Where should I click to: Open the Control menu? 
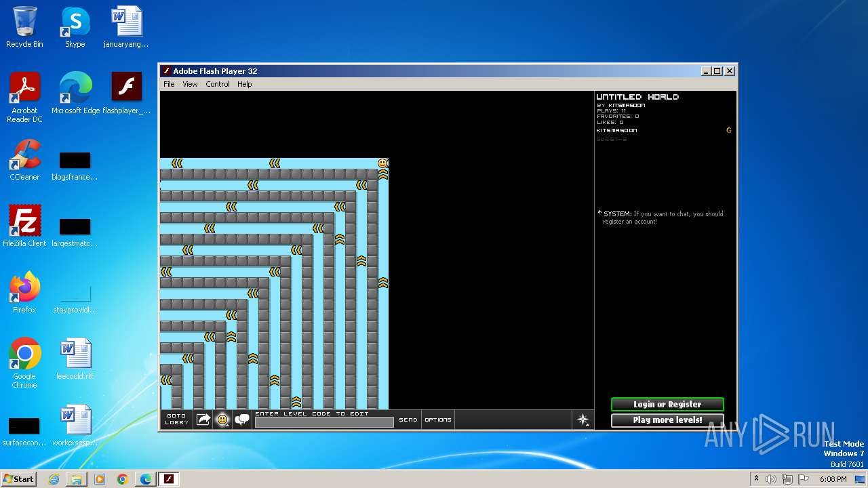pos(218,84)
